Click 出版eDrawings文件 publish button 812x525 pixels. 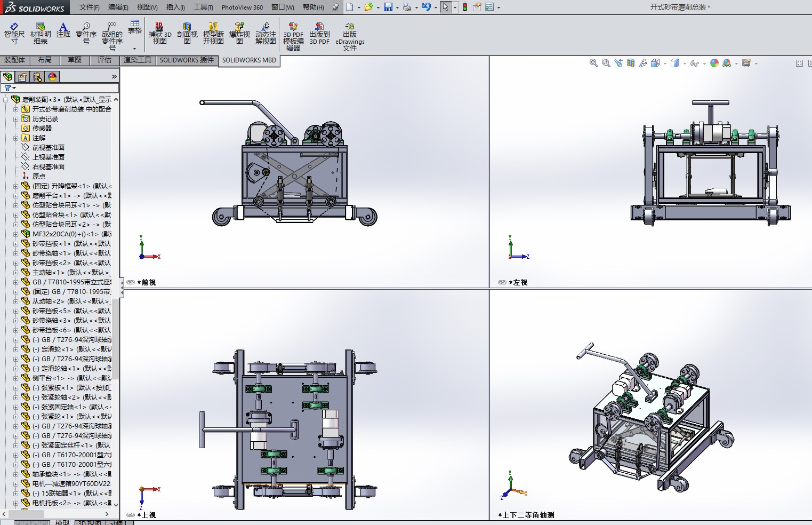pyautogui.click(x=350, y=37)
